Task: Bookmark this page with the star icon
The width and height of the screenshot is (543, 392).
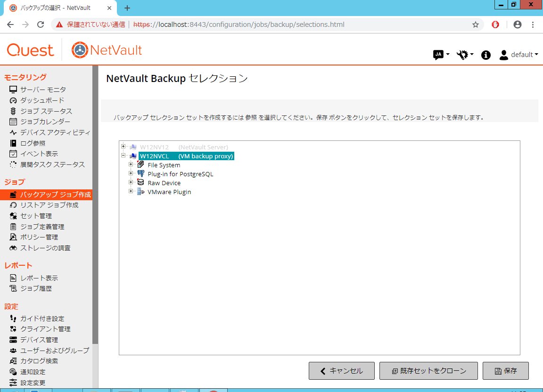Action: pyautogui.click(x=476, y=24)
